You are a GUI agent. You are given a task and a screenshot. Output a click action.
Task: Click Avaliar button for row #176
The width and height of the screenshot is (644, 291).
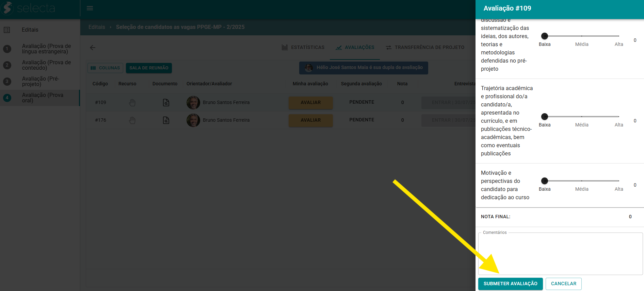(x=311, y=120)
